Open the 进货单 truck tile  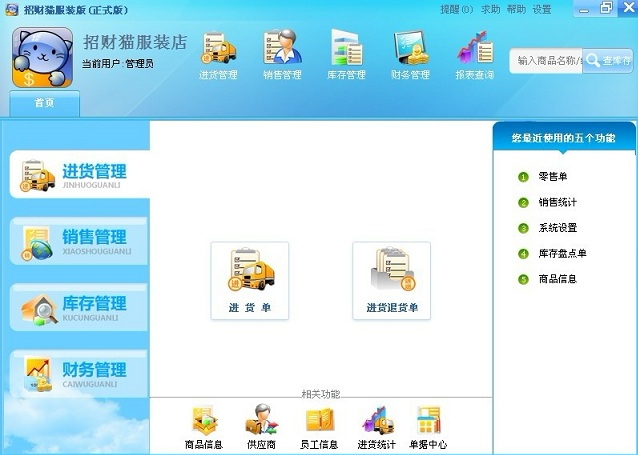tap(250, 281)
